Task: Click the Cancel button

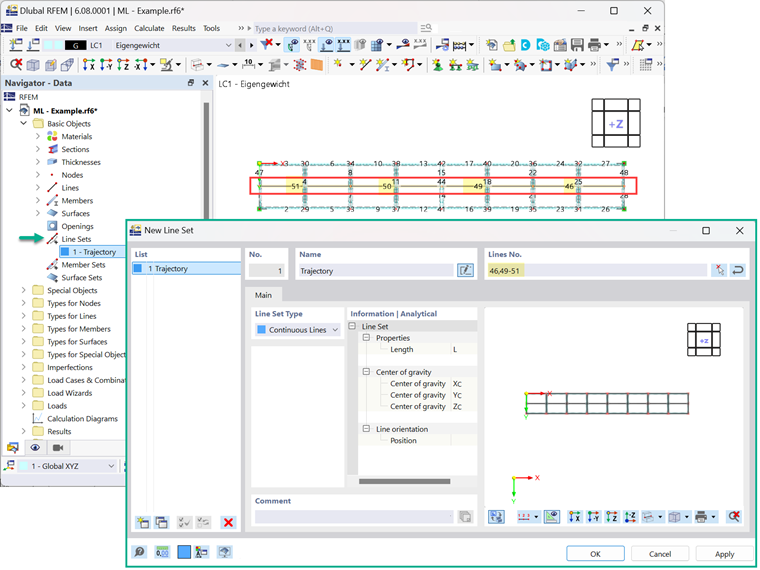Action: click(x=660, y=554)
